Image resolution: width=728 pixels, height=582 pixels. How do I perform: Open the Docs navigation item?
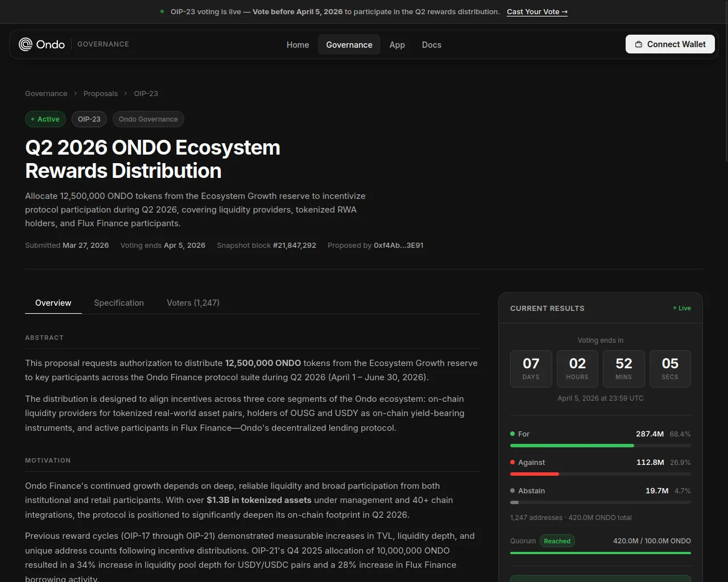coord(431,45)
